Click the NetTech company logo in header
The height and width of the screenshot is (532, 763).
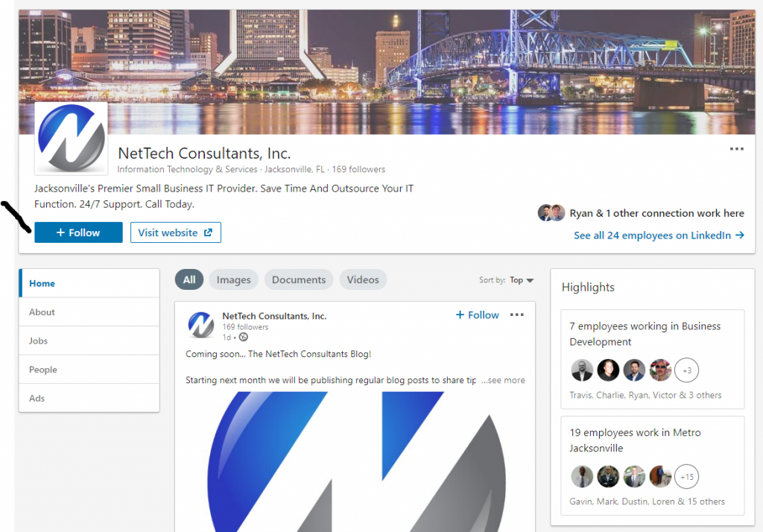(x=71, y=139)
